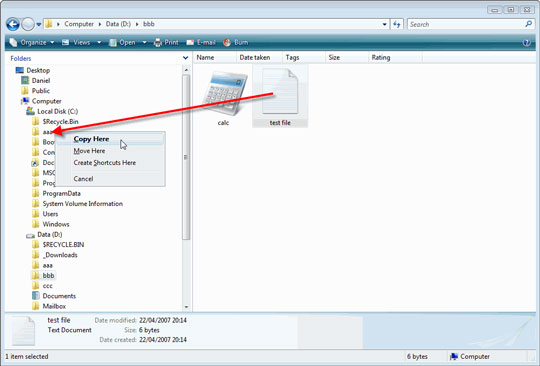Click the Open toolbar button
This screenshot has width=540, height=366.
click(x=123, y=42)
